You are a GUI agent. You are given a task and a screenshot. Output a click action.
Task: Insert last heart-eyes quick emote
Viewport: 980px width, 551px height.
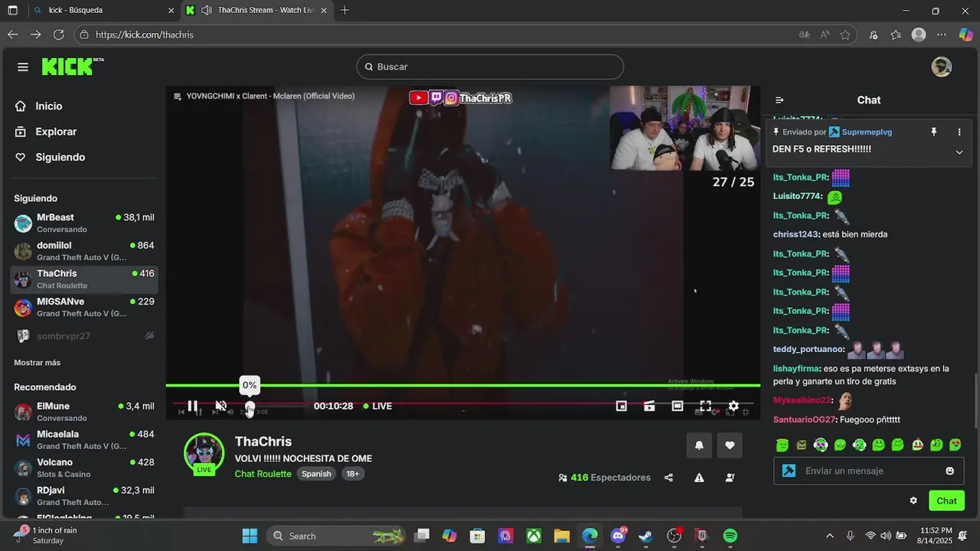point(955,445)
